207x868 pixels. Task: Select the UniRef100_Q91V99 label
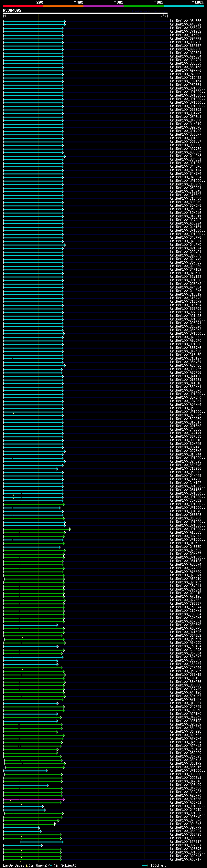pyautogui.click(x=186, y=131)
